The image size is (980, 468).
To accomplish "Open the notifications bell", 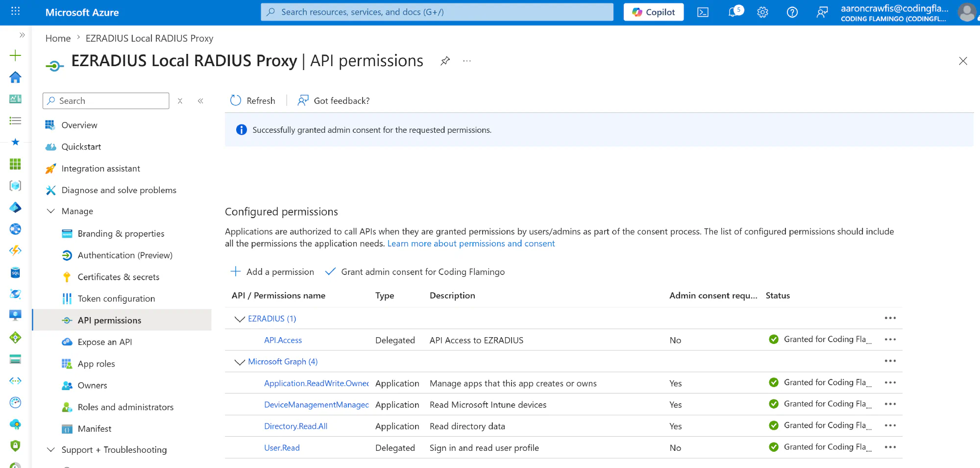I will pyautogui.click(x=733, y=12).
